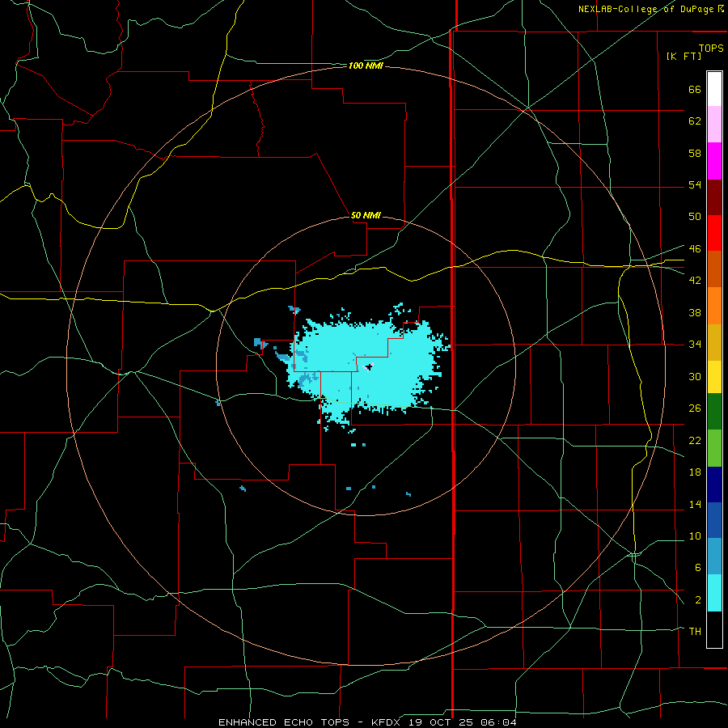Viewport: 728px width, 728px height.
Task: Click the orange 42 kft legend swatch
Action: (714, 306)
